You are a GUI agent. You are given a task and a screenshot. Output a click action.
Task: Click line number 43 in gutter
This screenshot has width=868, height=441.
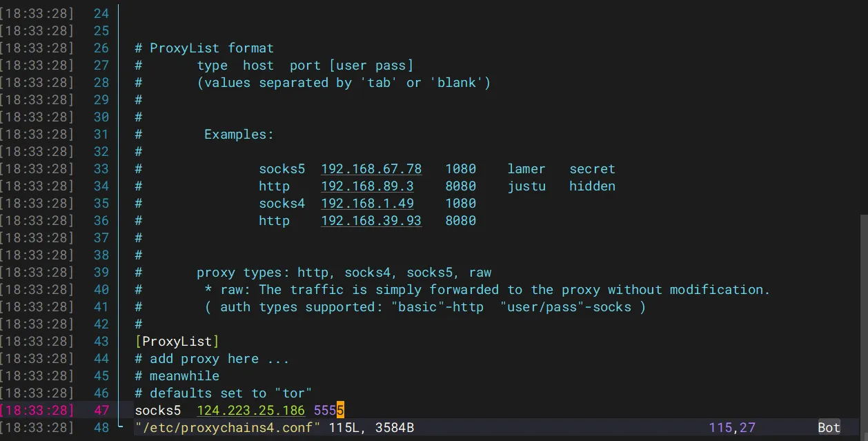[101, 342]
